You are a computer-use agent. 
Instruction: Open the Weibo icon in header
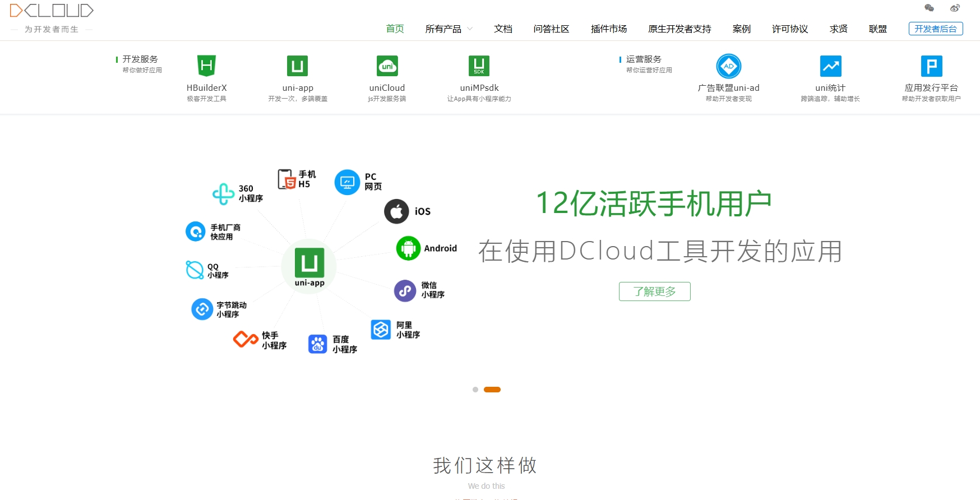(955, 8)
